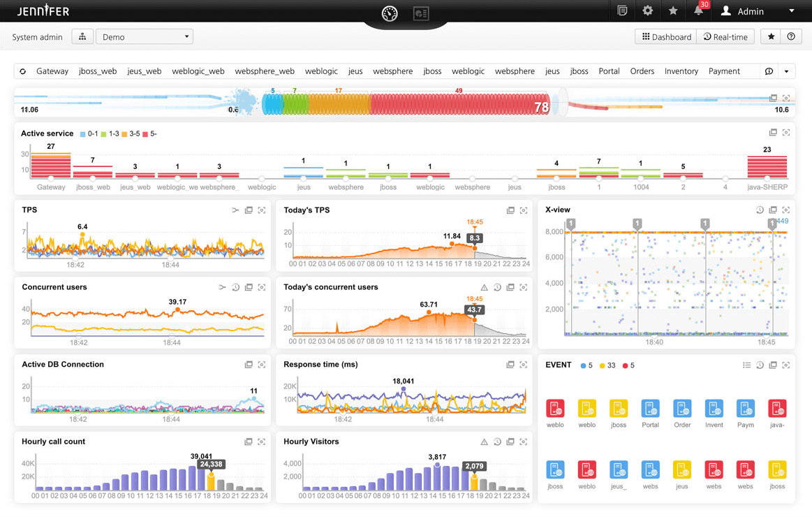Screen dimensions: 812x517
Task: Open the EVENT panel list view icon
Action: (746, 365)
